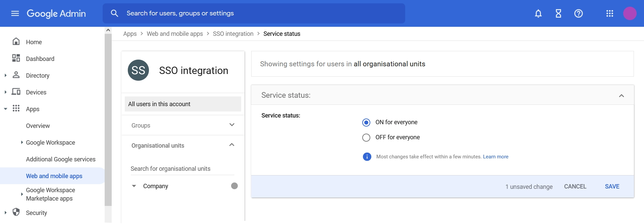
Task: Open the Google apps grid launcher
Action: point(610,13)
